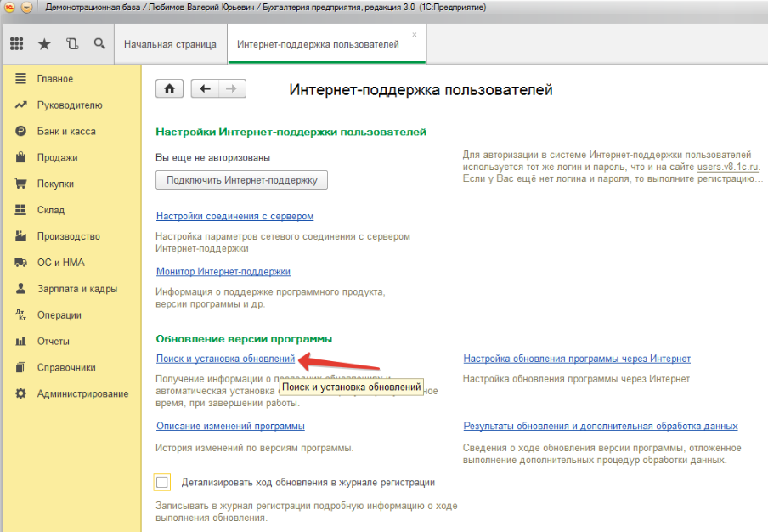768x532 pixels.
Task: Enable detailed update logging checkbox
Action: (x=162, y=483)
